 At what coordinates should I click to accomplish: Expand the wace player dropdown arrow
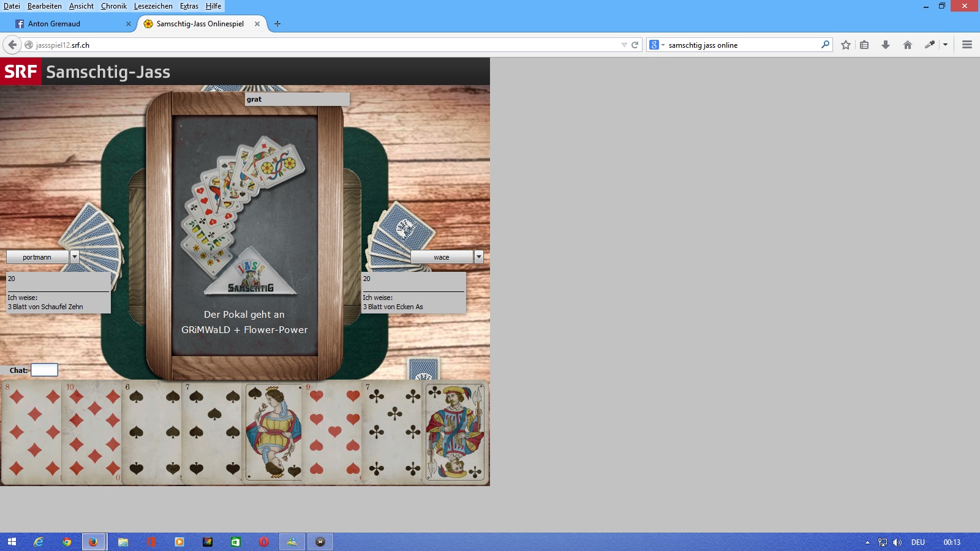(x=479, y=257)
